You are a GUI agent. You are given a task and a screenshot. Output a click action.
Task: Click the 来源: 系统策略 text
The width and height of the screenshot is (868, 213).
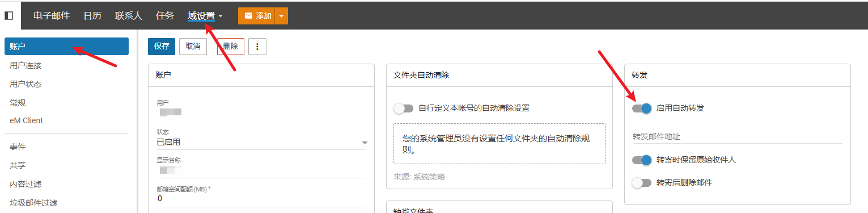point(419,177)
